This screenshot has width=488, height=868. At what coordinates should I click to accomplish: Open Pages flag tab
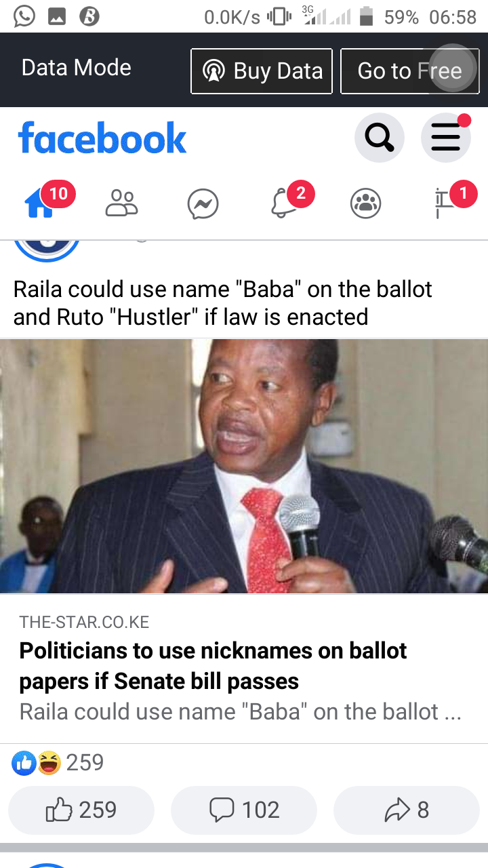click(x=446, y=203)
